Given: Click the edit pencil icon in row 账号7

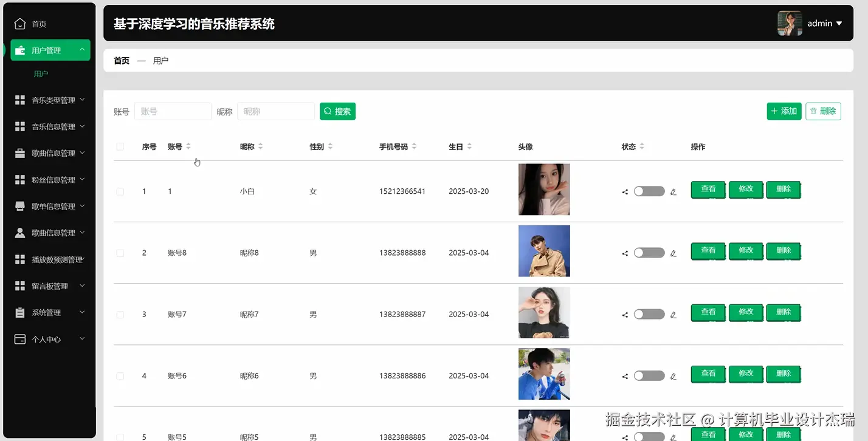Looking at the screenshot, I should (673, 315).
